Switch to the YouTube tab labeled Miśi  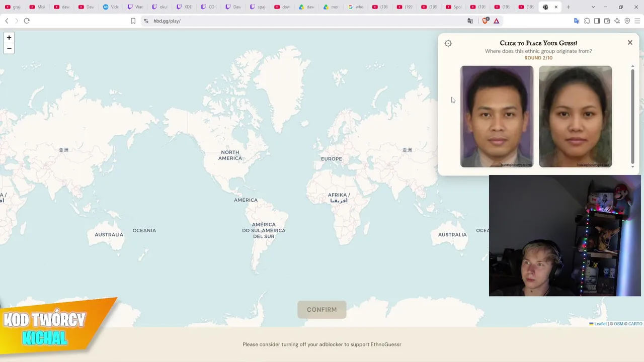tap(37, 7)
